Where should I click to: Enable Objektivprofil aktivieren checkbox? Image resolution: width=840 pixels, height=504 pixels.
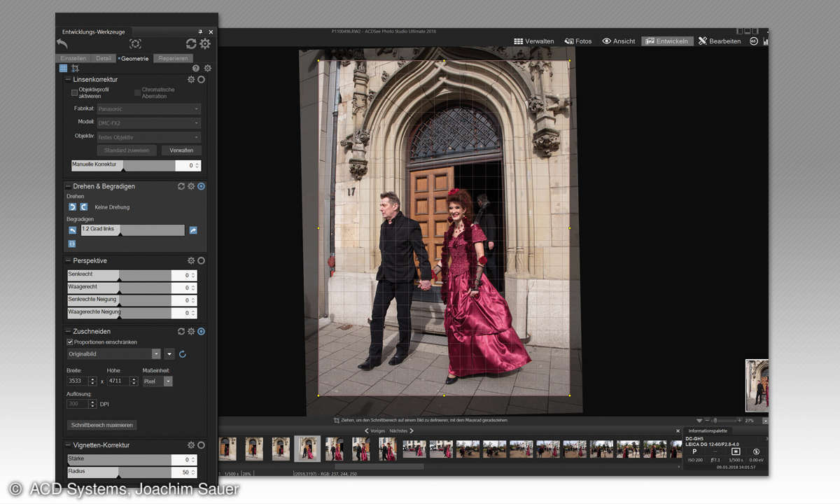click(75, 92)
